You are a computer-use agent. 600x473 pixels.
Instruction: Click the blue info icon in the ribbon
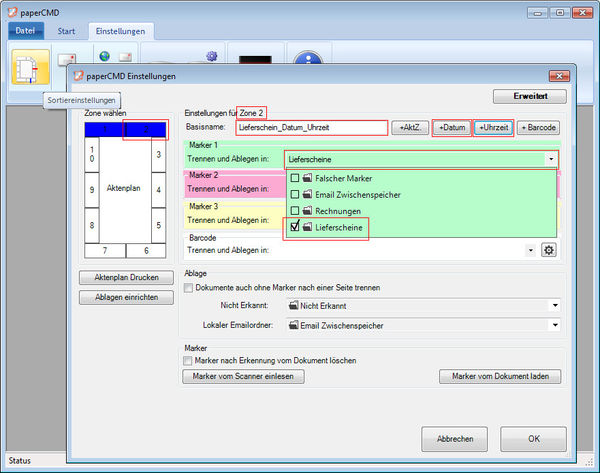(x=308, y=57)
